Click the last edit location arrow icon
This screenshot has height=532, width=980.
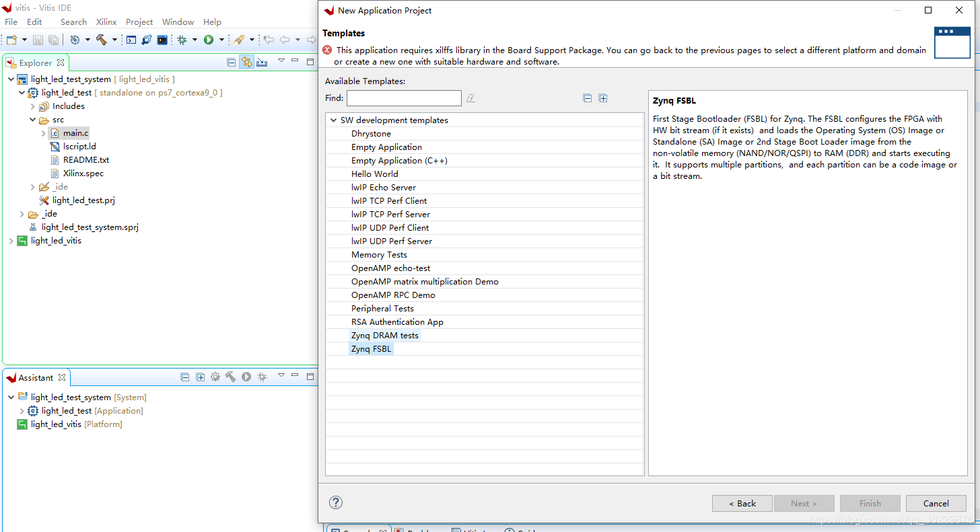pyautogui.click(x=269, y=40)
